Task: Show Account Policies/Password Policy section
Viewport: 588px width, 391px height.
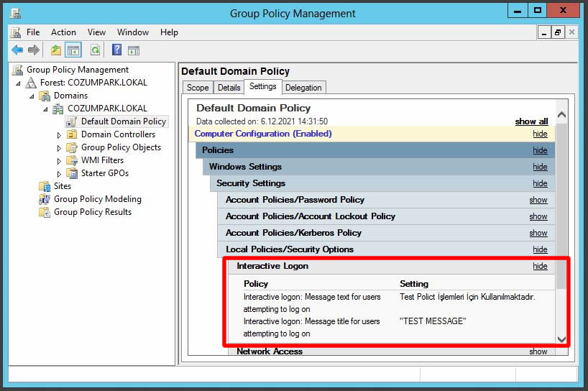Action: coord(538,200)
